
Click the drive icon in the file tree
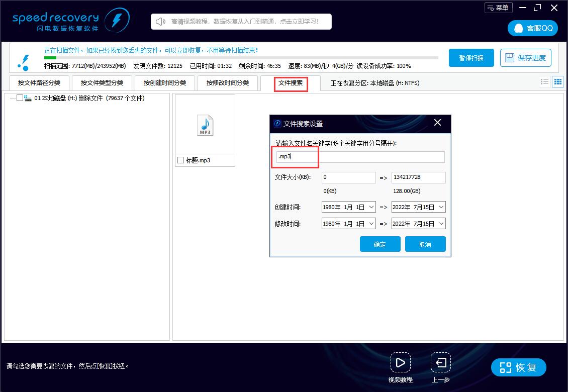(x=28, y=98)
